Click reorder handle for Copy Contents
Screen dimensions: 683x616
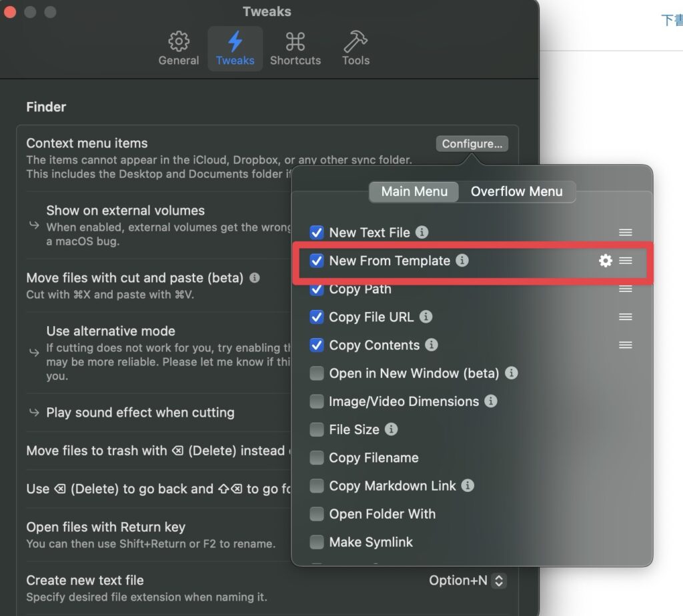[626, 345]
